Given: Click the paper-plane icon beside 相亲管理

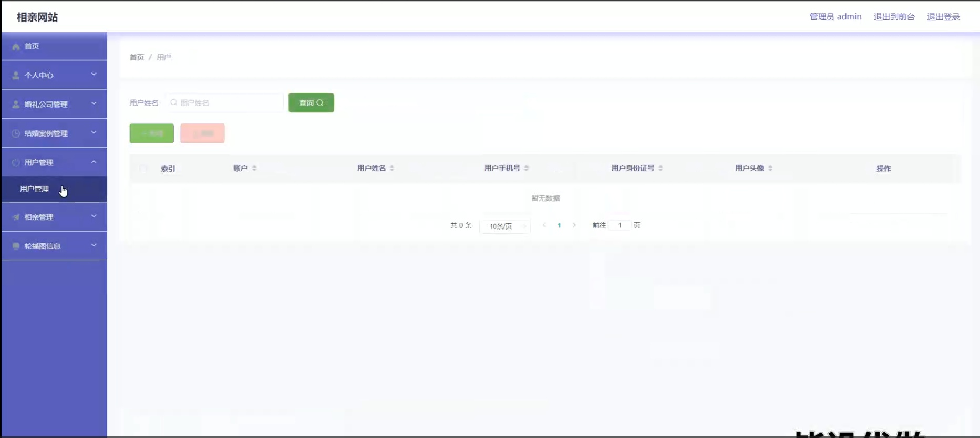Looking at the screenshot, I should pos(16,217).
